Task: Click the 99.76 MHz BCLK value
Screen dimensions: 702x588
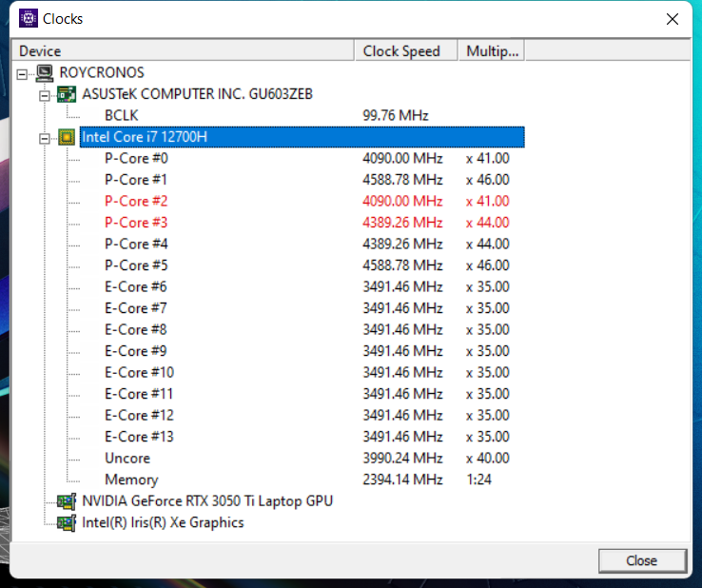Action: (x=396, y=115)
